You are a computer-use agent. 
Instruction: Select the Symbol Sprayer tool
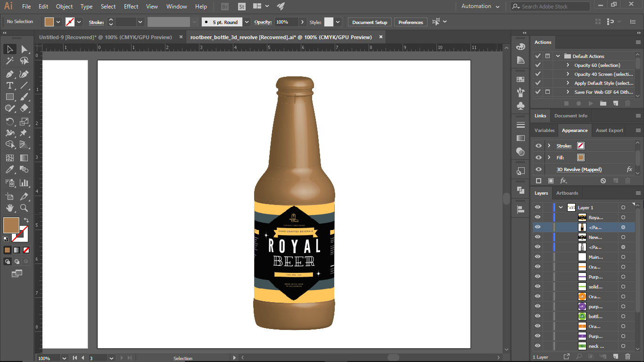point(9,183)
